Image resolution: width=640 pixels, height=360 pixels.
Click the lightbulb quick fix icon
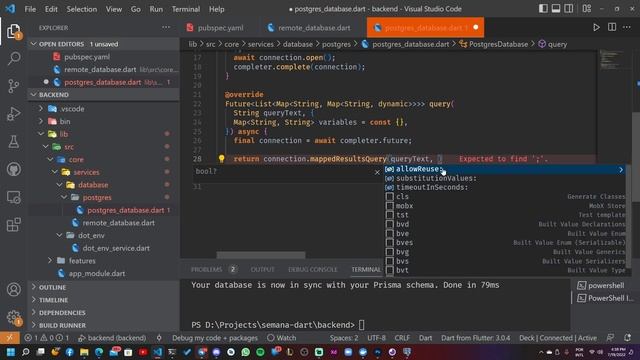[x=221, y=158]
